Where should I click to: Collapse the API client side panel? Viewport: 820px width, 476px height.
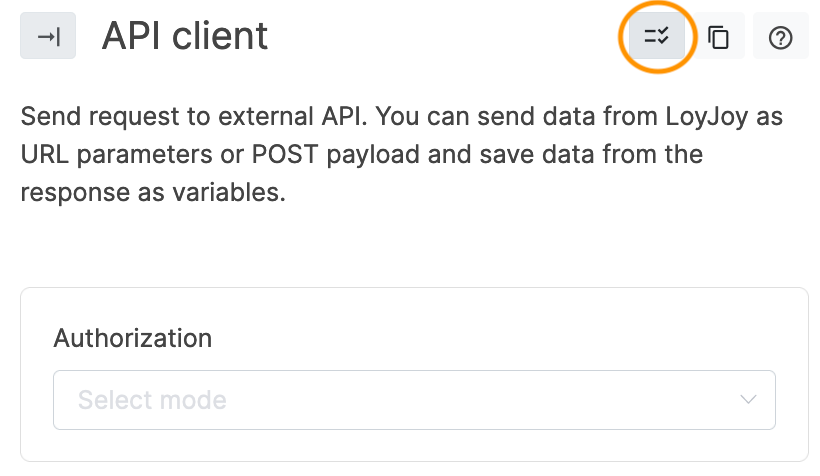click(x=48, y=36)
